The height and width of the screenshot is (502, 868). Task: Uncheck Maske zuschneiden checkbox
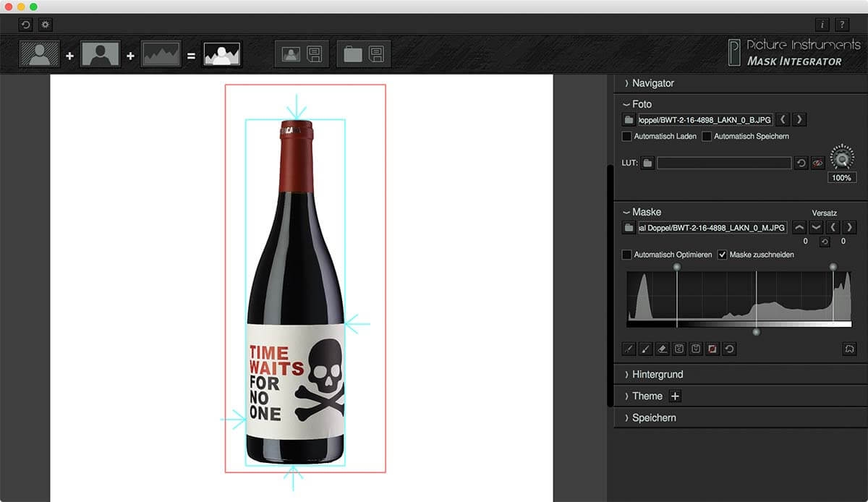pyautogui.click(x=723, y=255)
